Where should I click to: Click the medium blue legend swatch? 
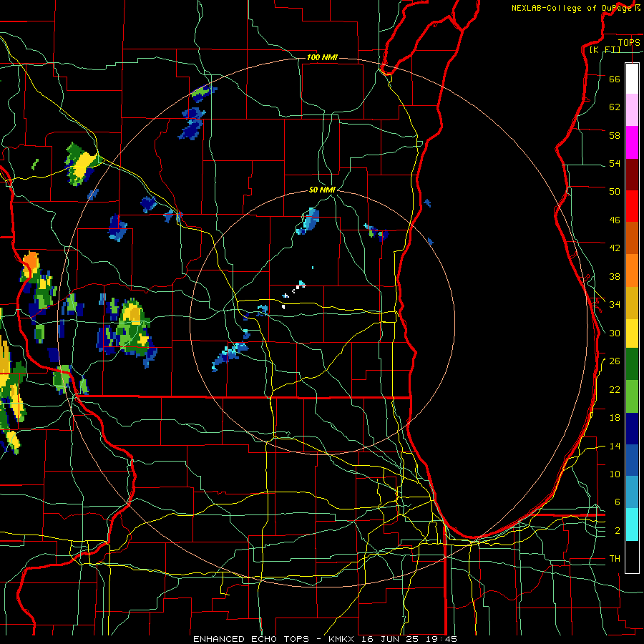click(x=632, y=460)
